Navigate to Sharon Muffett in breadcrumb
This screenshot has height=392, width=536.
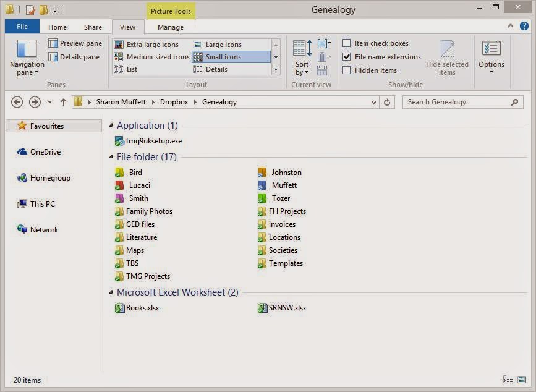pyautogui.click(x=121, y=102)
